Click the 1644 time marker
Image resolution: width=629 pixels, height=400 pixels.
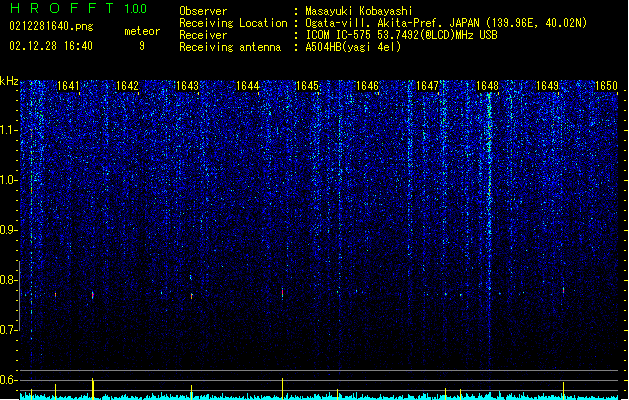coord(248,86)
